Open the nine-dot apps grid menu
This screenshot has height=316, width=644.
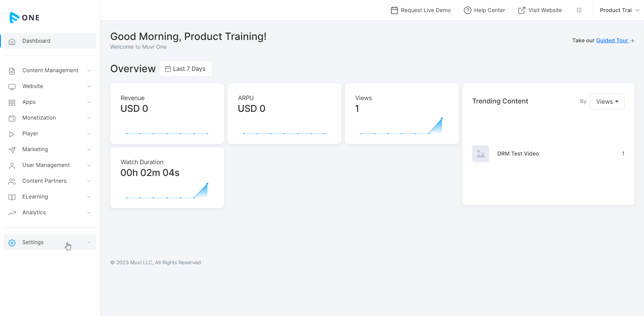[x=579, y=10]
